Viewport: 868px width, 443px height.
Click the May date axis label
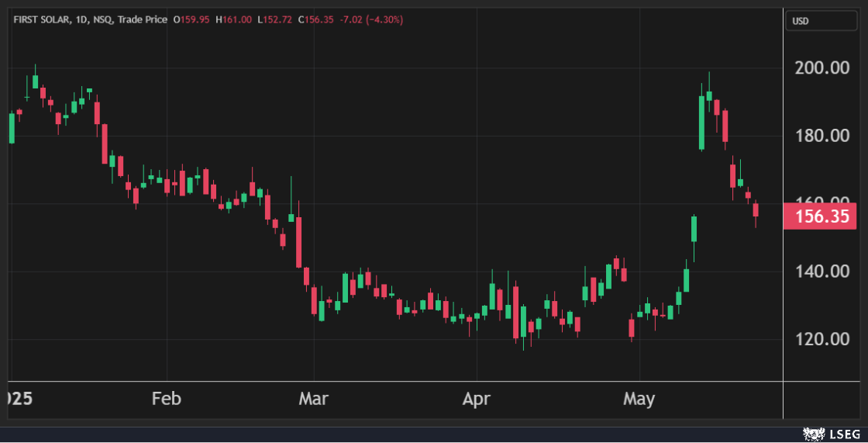[x=639, y=400]
